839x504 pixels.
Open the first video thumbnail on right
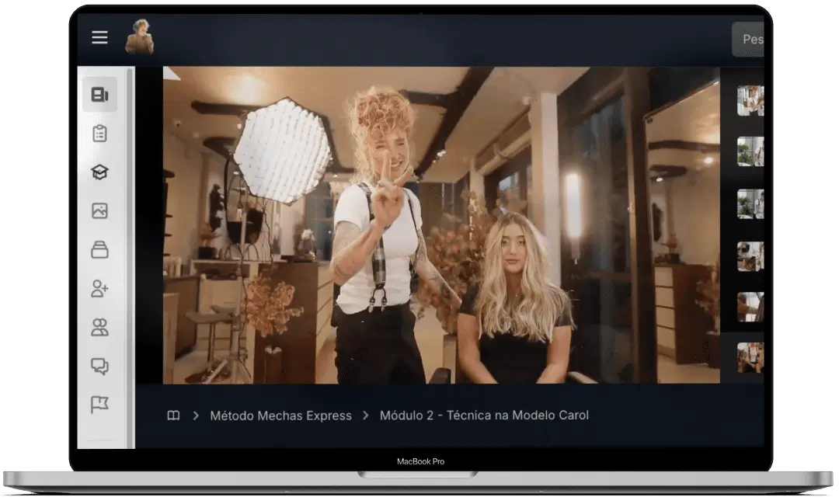(750, 99)
